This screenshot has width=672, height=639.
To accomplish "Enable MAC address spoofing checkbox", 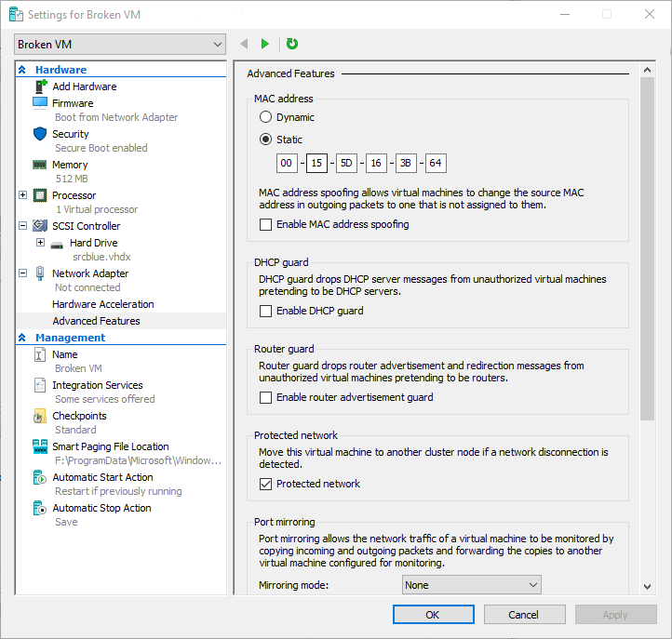I will tap(265, 224).
